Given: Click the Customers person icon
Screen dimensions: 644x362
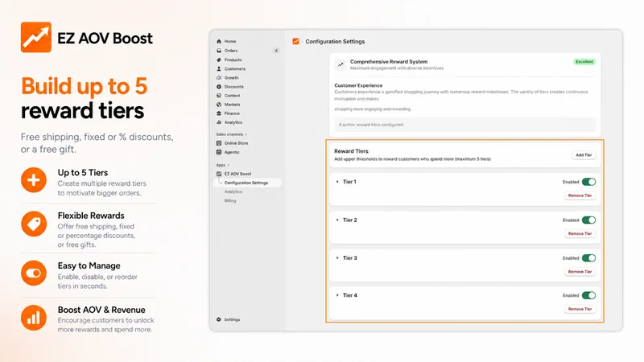Looking at the screenshot, I should 219,69.
